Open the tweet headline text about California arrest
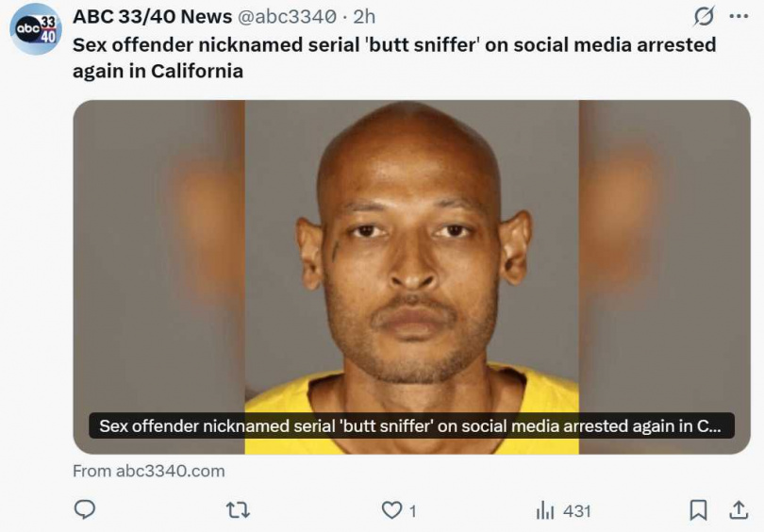The width and height of the screenshot is (764, 532). (x=394, y=58)
